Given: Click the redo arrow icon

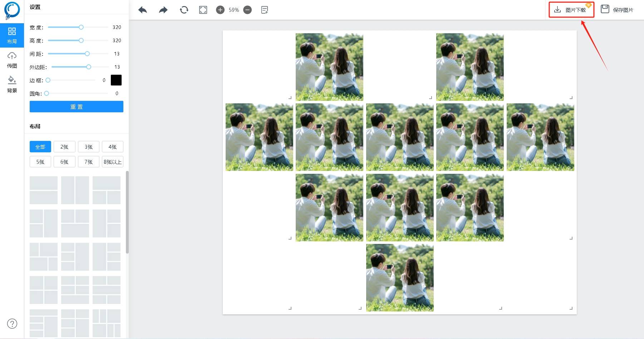Looking at the screenshot, I should pos(163,10).
